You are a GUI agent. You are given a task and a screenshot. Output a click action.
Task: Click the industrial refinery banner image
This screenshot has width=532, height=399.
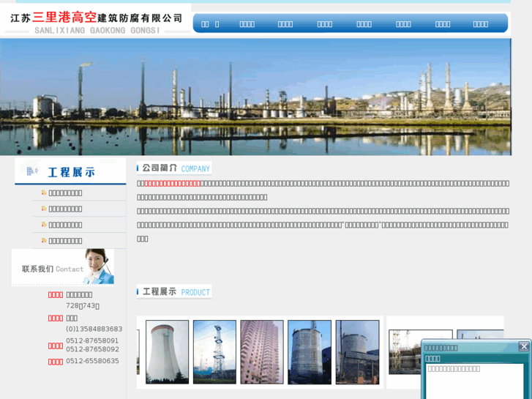click(255, 97)
